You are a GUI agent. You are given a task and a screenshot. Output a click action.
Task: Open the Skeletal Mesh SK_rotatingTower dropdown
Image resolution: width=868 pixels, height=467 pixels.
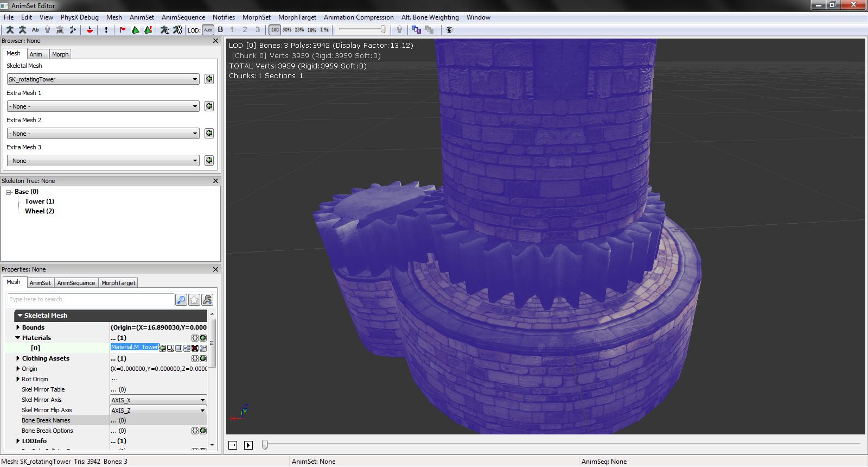tap(103, 79)
